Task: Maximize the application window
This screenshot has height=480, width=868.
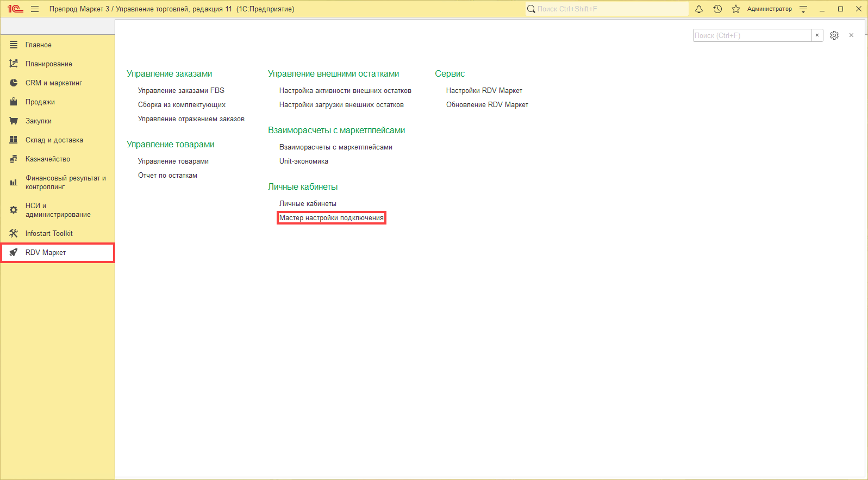Action: click(840, 9)
